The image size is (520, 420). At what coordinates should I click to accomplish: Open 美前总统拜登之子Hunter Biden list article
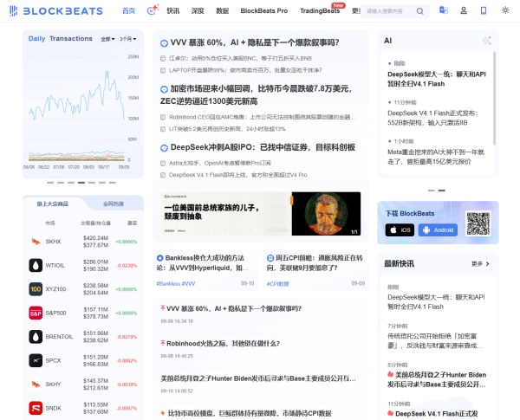click(258, 378)
